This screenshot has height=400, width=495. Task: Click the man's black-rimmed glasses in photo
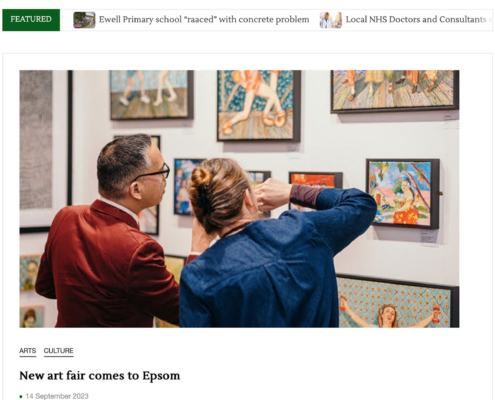tap(154, 172)
